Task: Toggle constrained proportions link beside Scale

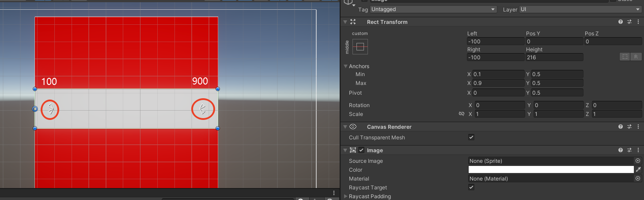Action: point(462,114)
